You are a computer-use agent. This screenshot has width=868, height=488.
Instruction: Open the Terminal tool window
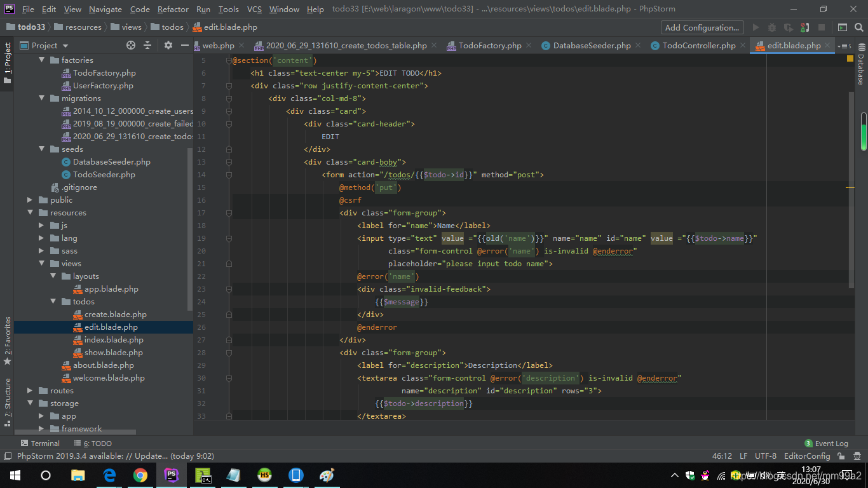coord(40,444)
